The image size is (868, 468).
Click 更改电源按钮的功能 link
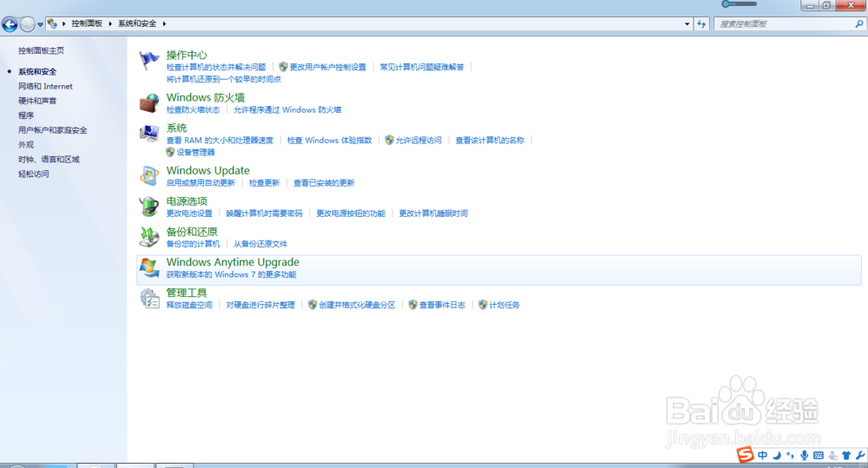pos(351,214)
